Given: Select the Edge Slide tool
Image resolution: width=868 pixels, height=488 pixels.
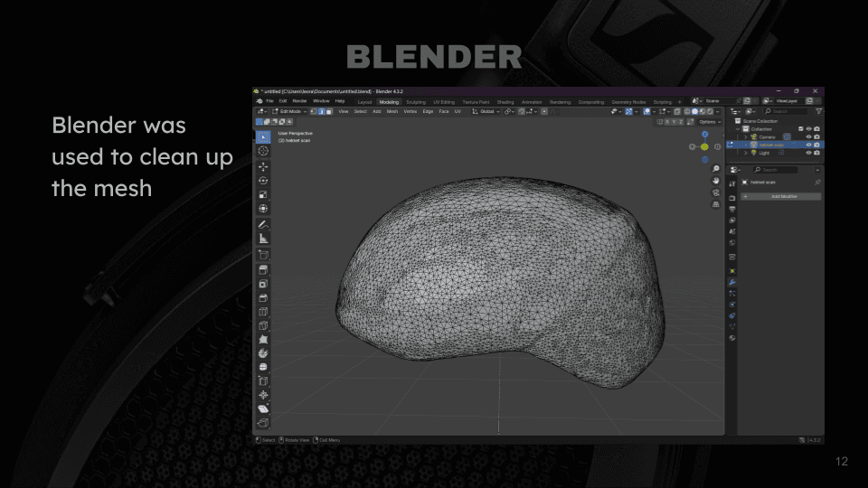Looking at the screenshot, I should [x=263, y=380].
